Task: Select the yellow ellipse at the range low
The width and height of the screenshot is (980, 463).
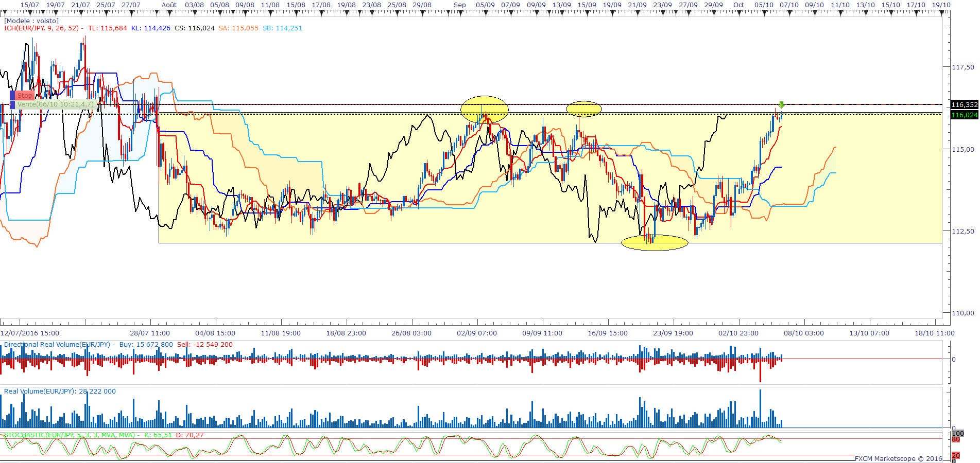Action: tap(655, 243)
